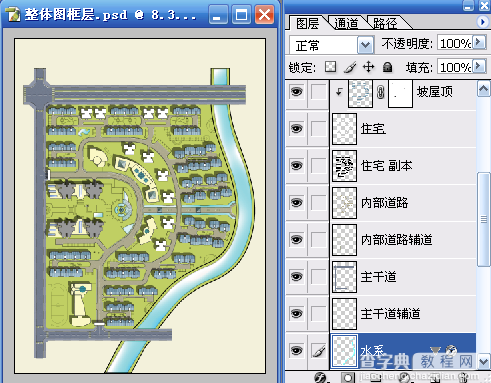Enable lock transparent pixels icon
Viewport: 491px width, 383px height.
click(330, 67)
